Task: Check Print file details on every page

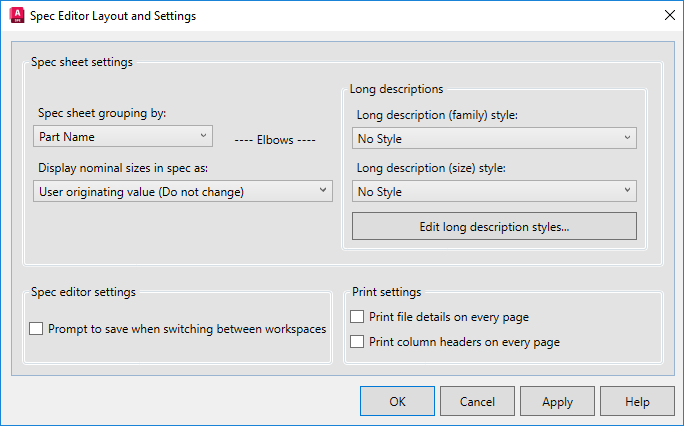Action: click(x=358, y=317)
